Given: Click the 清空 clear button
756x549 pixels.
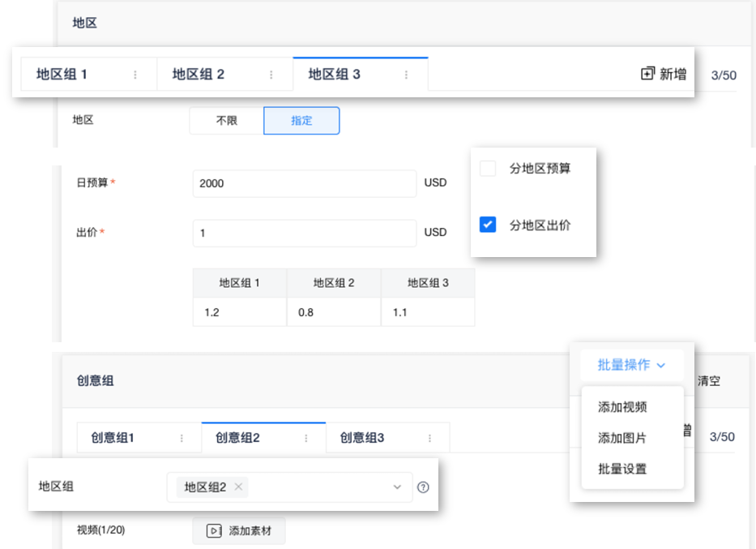Looking at the screenshot, I should 707,381.
